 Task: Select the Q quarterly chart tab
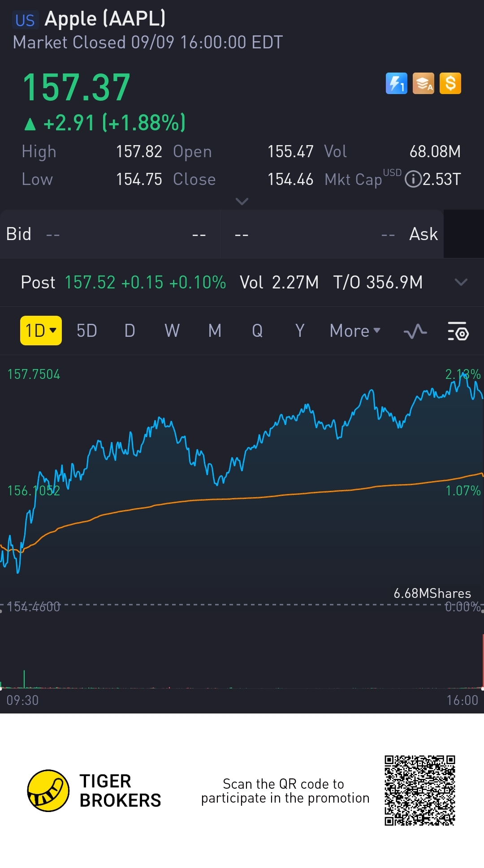pyautogui.click(x=257, y=331)
